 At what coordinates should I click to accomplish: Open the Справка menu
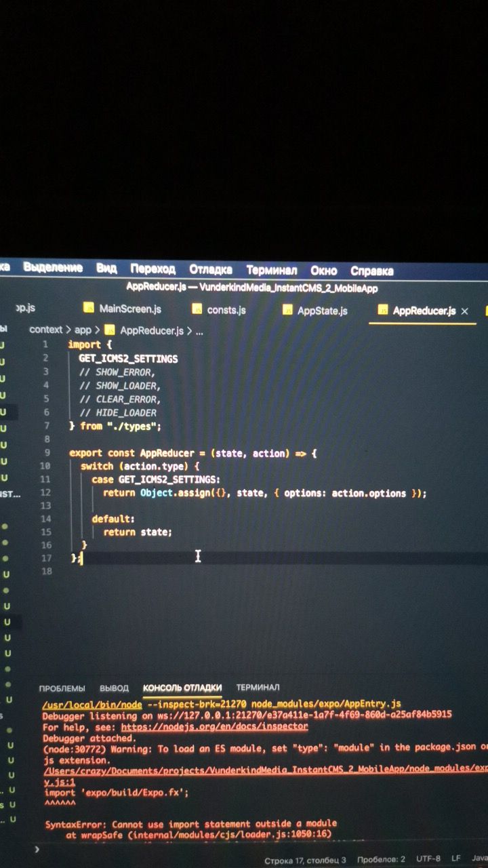coord(371,271)
